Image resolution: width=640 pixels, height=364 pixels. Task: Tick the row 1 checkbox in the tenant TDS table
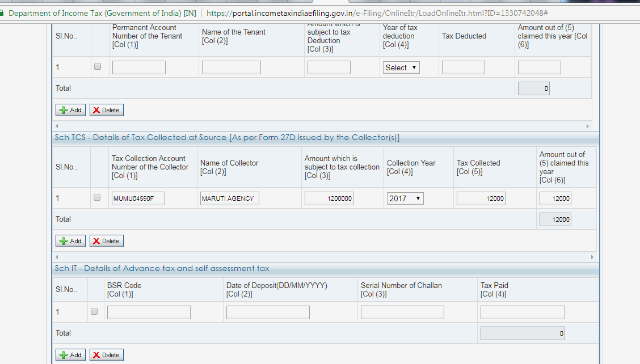98,66
